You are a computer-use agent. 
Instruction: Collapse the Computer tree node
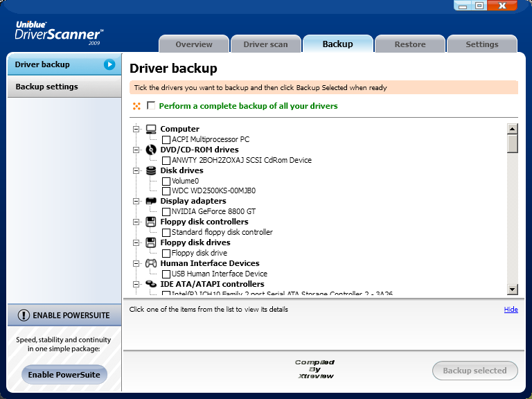point(136,129)
